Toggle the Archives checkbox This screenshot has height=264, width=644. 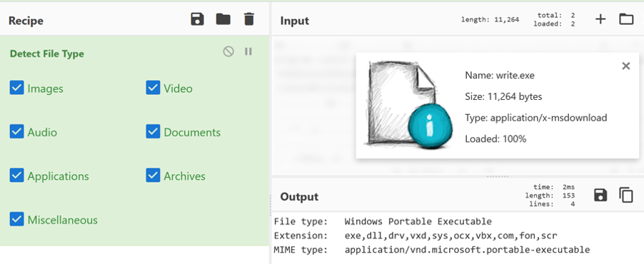pyautogui.click(x=153, y=176)
